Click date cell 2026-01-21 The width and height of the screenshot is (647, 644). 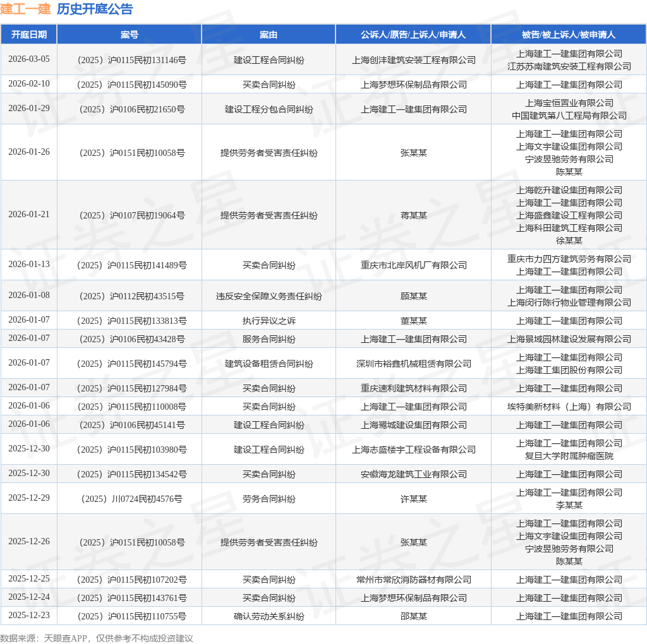tap(29, 215)
